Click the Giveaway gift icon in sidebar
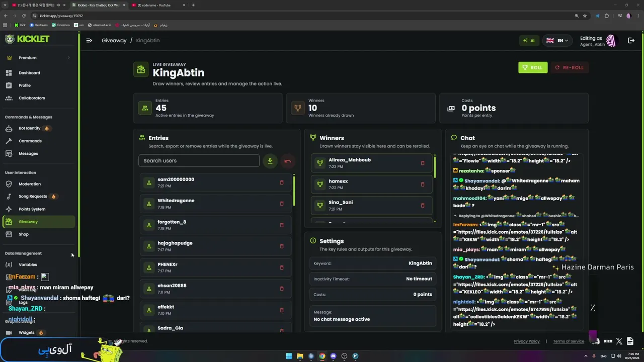Viewport: 644px width, 362px height. coord(9,222)
